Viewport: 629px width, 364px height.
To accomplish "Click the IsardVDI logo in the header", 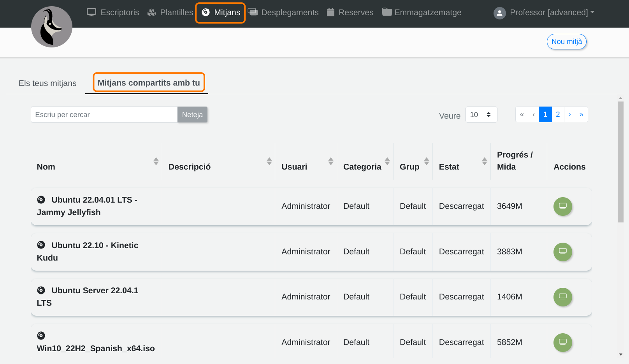I will 52,27.
